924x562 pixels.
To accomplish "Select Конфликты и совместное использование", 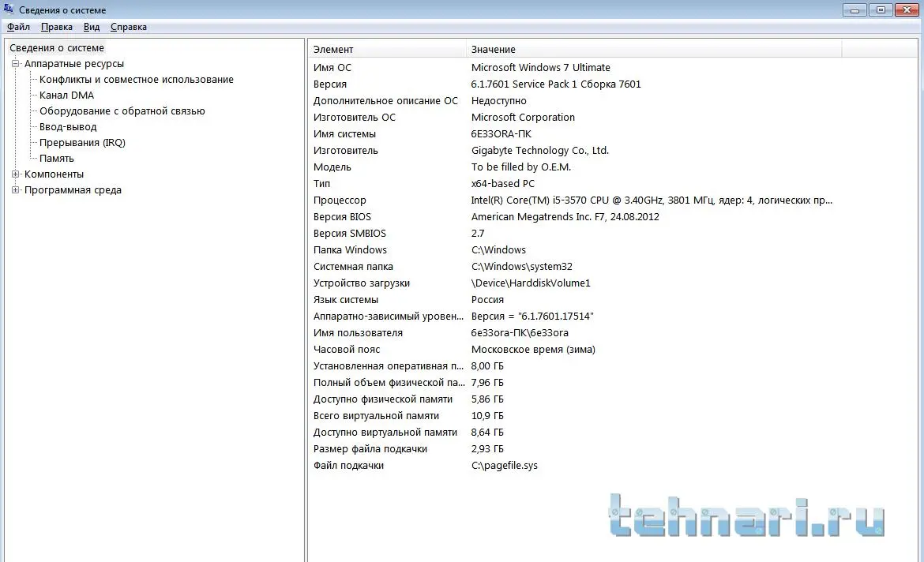I will point(136,80).
